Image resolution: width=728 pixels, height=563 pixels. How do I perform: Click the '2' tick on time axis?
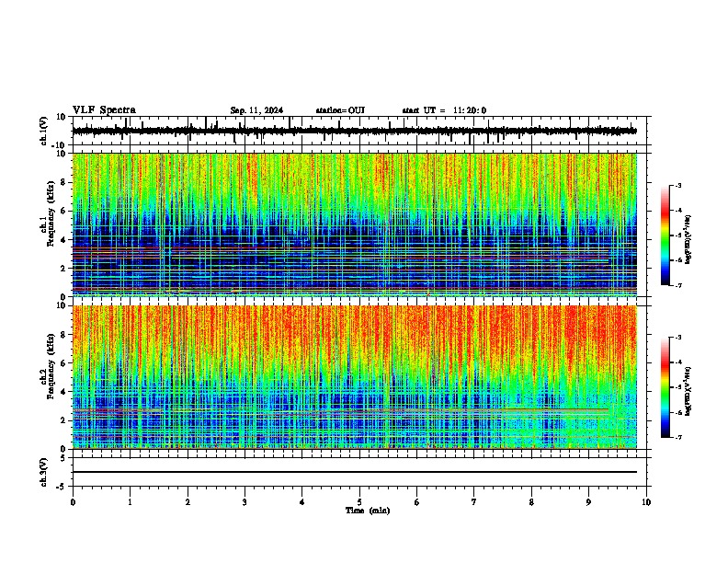pyautogui.click(x=188, y=502)
